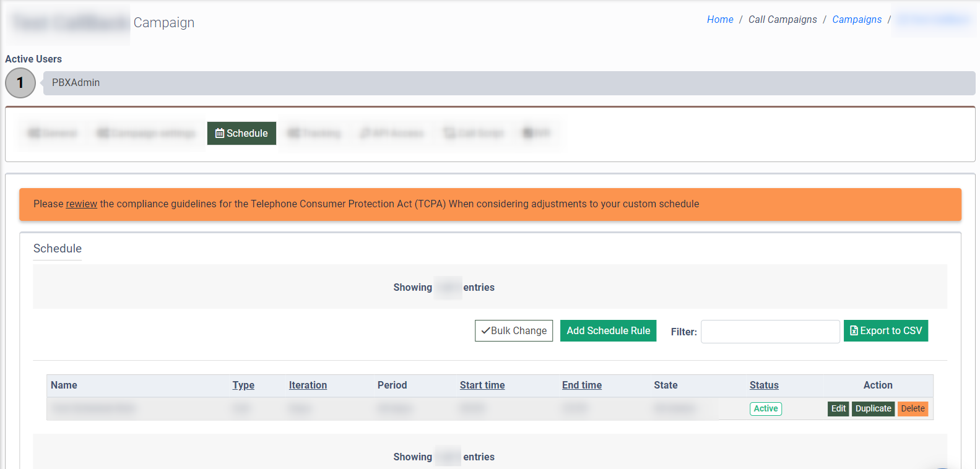Select the PBXAdmin active user bar
This screenshot has height=469, width=980.
coord(508,83)
